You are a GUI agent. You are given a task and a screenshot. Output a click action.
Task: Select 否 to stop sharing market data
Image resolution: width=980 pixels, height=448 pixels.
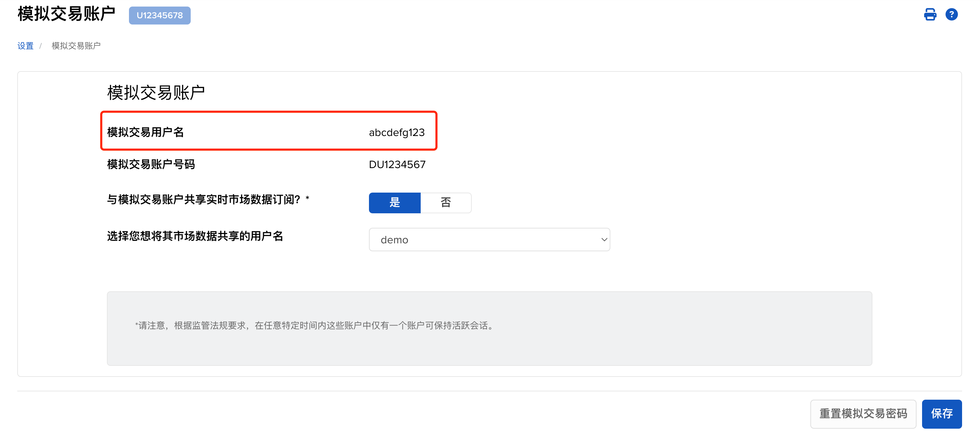click(446, 203)
